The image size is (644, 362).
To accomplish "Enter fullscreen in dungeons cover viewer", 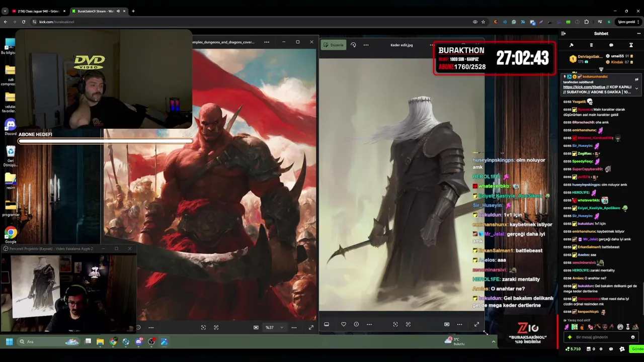I will point(311,327).
